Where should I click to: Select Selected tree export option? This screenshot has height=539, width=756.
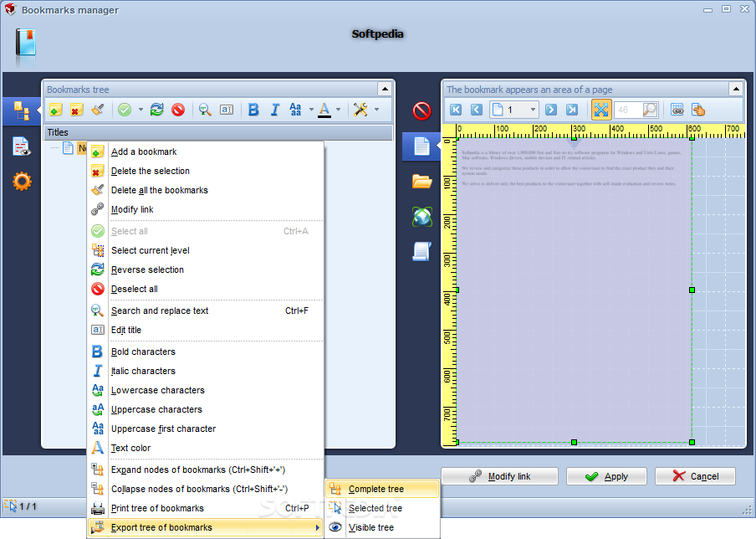point(382,508)
